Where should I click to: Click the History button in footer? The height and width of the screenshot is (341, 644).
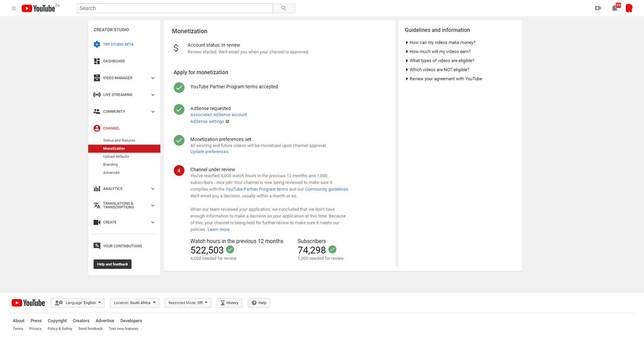pos(229,303)
